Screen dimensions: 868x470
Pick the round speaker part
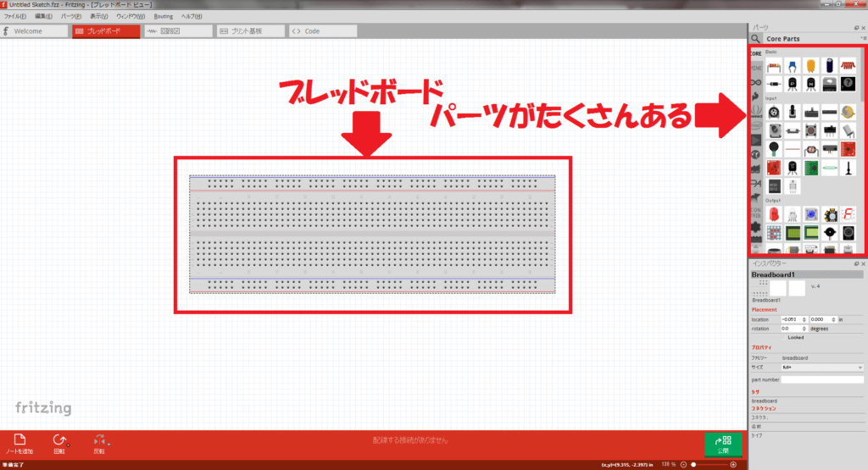(x=848, y=233)
